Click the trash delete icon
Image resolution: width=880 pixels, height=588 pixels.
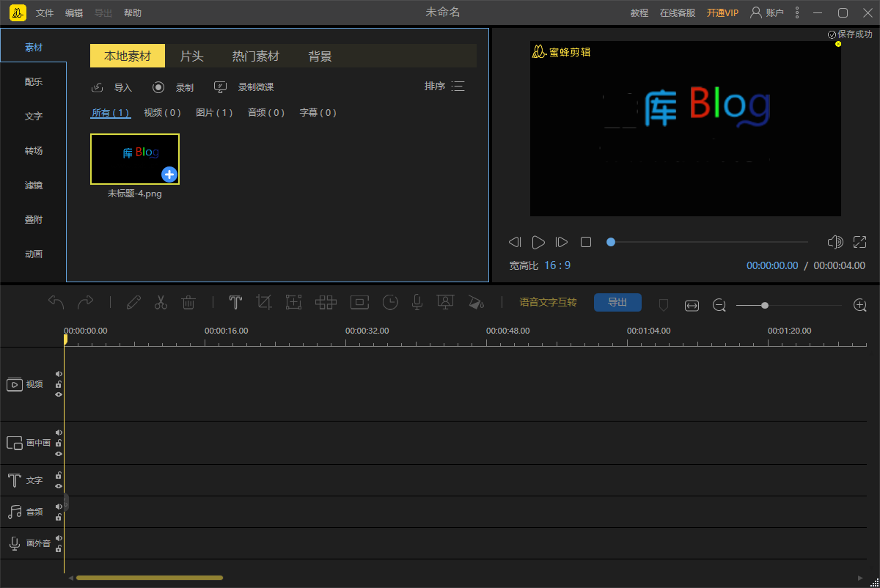188,302
